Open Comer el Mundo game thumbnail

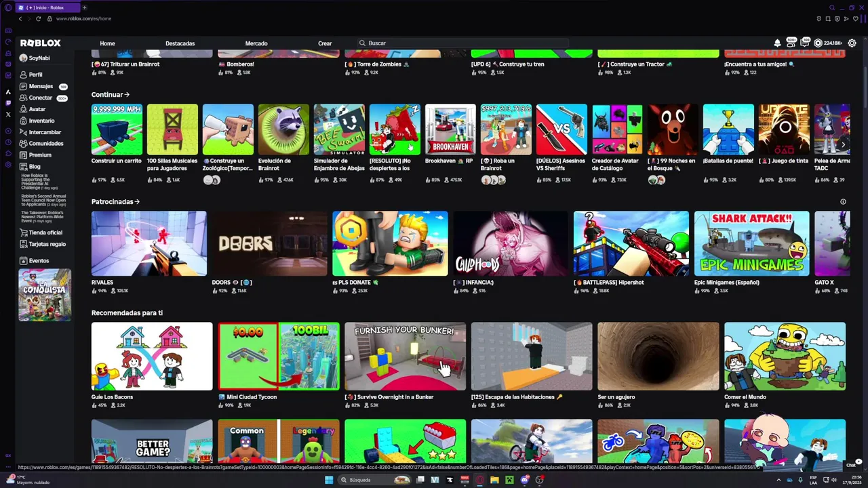tap(785, 357)
